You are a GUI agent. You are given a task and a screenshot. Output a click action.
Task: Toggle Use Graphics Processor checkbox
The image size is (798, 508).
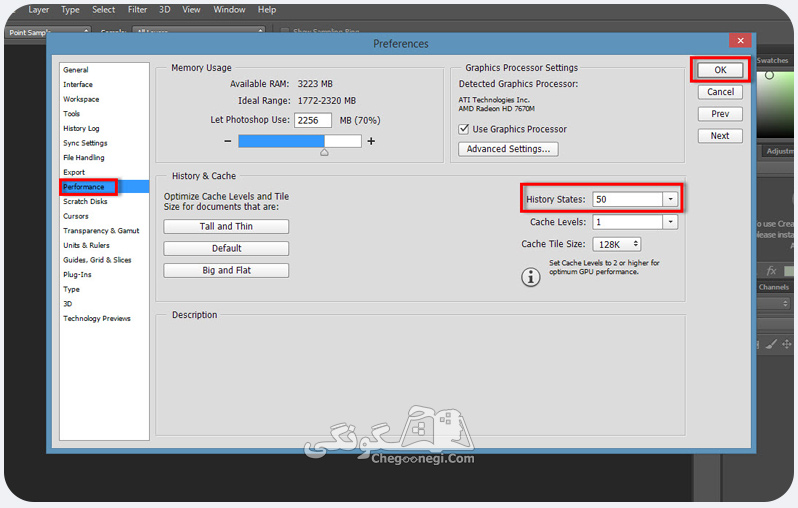[464, 129]
